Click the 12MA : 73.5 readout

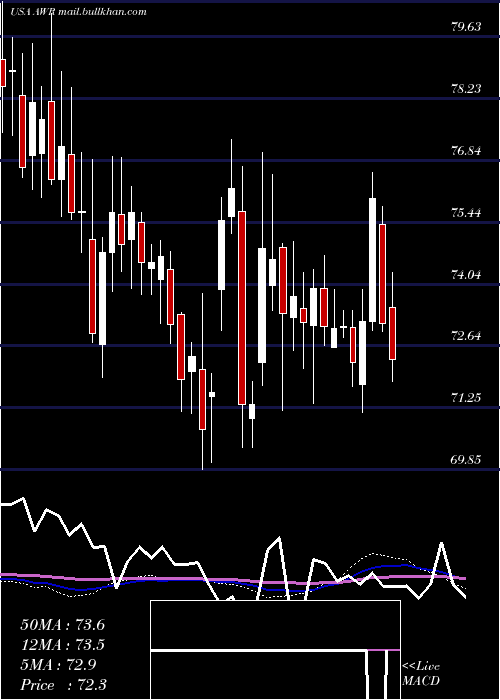tap(62, 645)
